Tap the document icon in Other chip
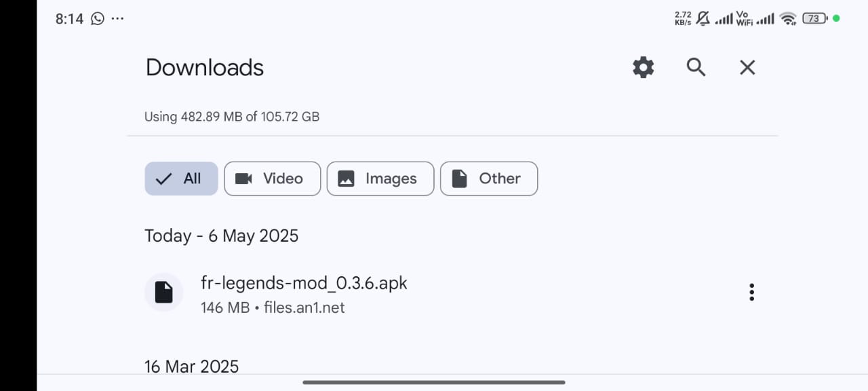 pos(460,179)
